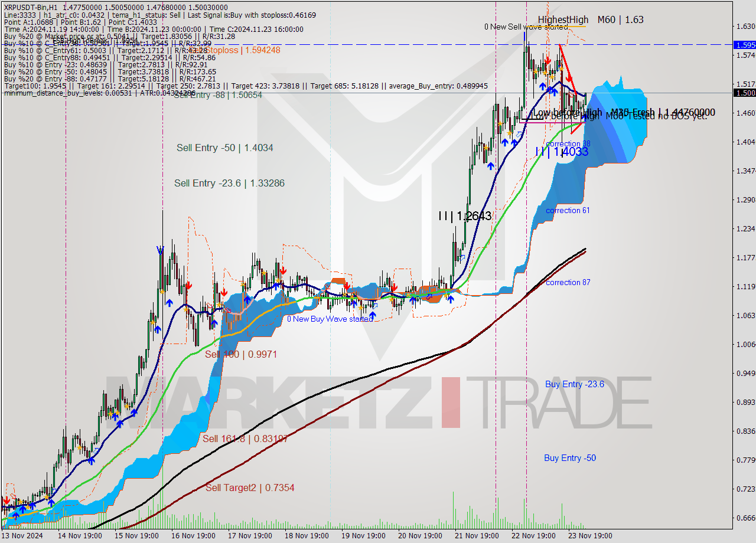Click the 1.500 current price tag
The height and width of the screenshot is (543, 756).
pyautogui.click(x=744, y=93)
